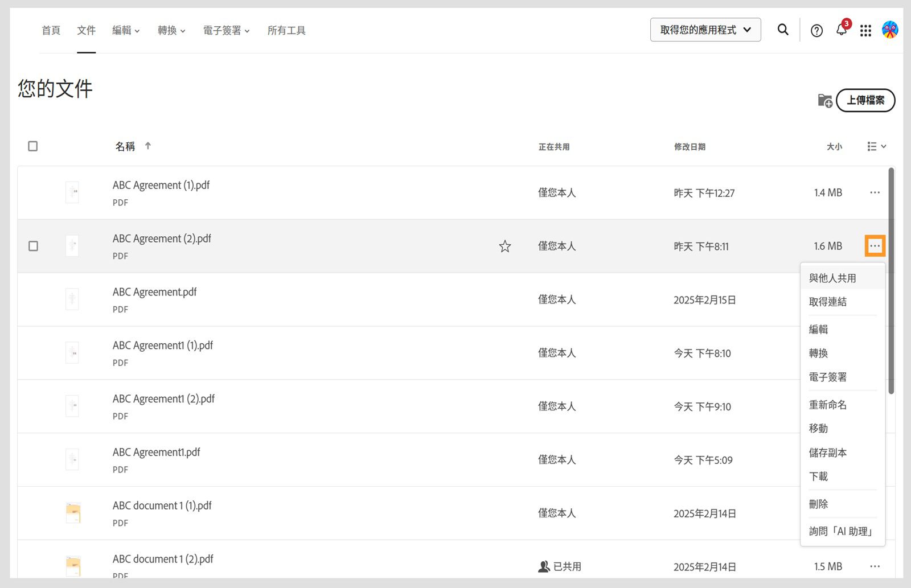Click the 上傳檔案 button
This screenshot has width=911, height=588.
coord(865,101)
